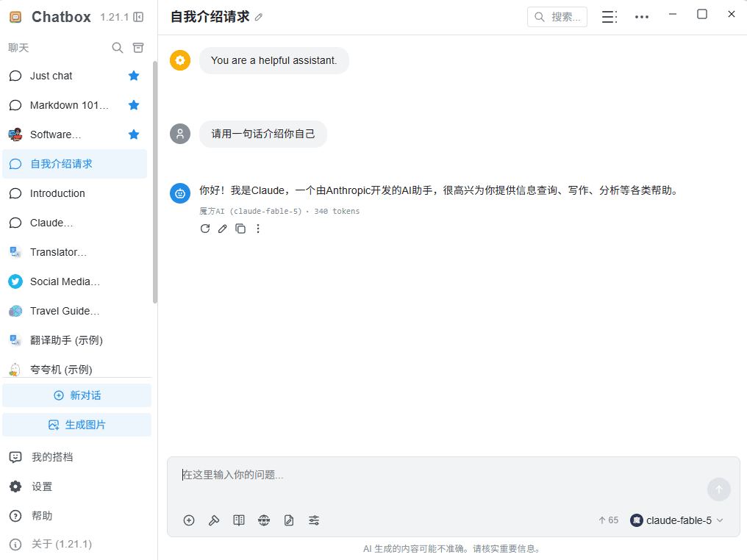Click the assistant robot avatar
The height and width of the screenshot is (560, 747).
pos(180,193)
